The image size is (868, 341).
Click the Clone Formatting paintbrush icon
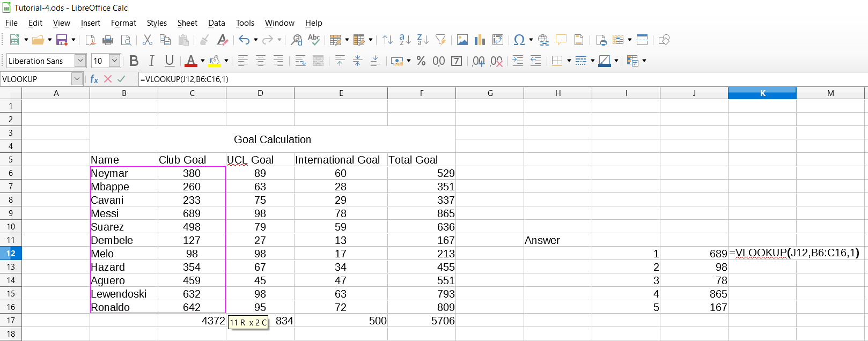204,40
